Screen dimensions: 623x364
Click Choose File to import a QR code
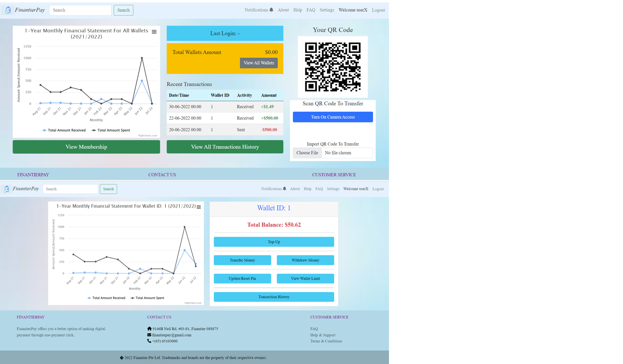tap(307, 153)
